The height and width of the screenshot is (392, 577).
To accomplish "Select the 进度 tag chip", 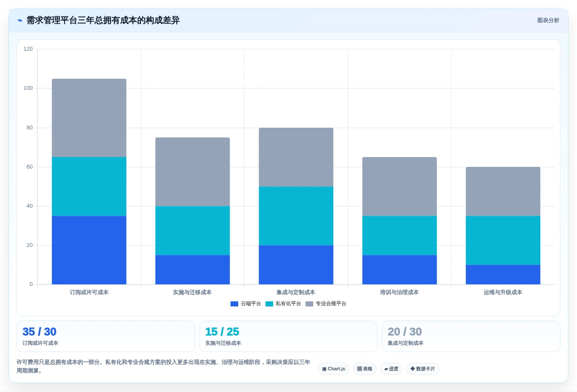I will coord(391,369).
